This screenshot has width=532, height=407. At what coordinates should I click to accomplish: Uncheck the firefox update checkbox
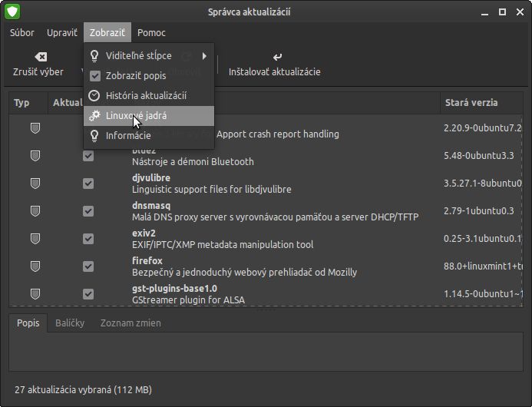(x=88, y=266)
